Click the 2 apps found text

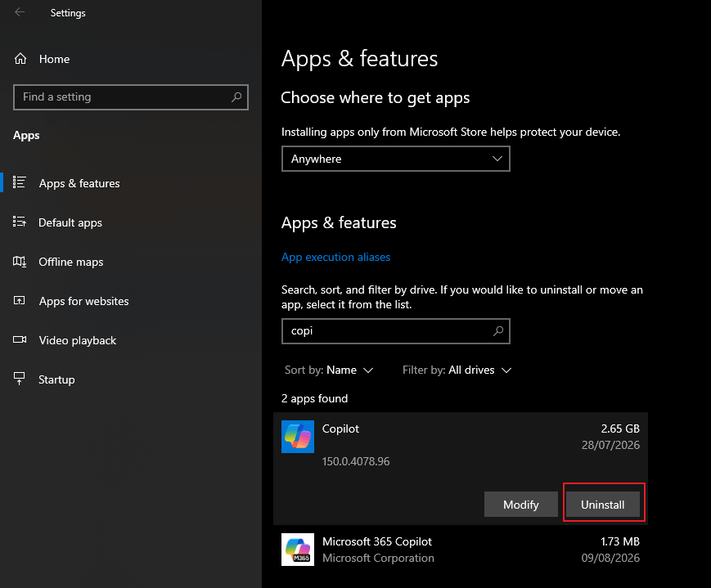(x=315, y=398)
